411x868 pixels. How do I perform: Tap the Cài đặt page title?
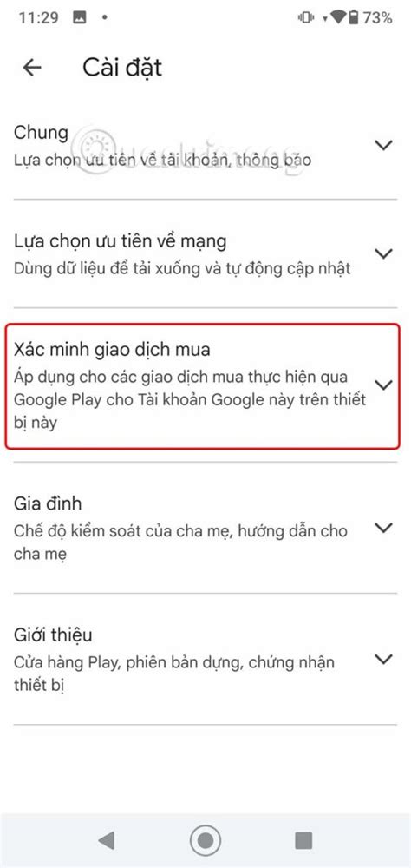tap(122, 68)
